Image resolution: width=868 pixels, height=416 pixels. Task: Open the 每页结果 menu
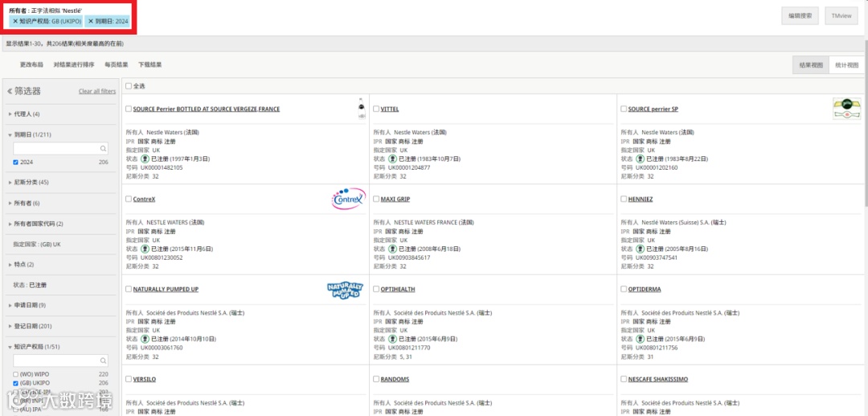(x=117, y=65)
